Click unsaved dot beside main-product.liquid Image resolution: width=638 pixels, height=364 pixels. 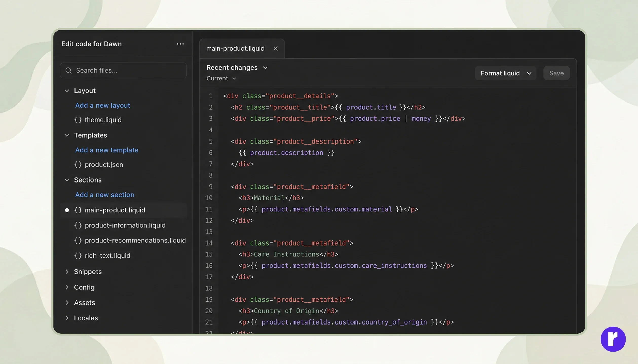[67, 210]
